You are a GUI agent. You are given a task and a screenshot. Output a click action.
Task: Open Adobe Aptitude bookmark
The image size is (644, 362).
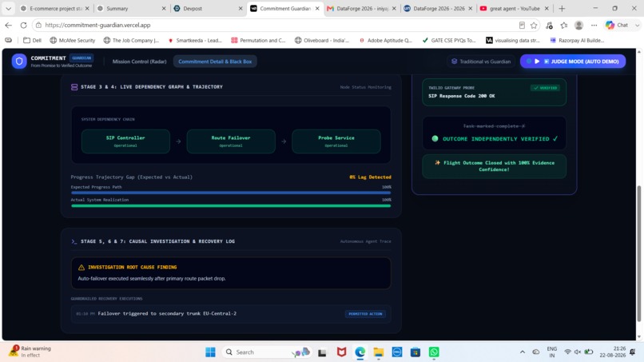point(385,40)
